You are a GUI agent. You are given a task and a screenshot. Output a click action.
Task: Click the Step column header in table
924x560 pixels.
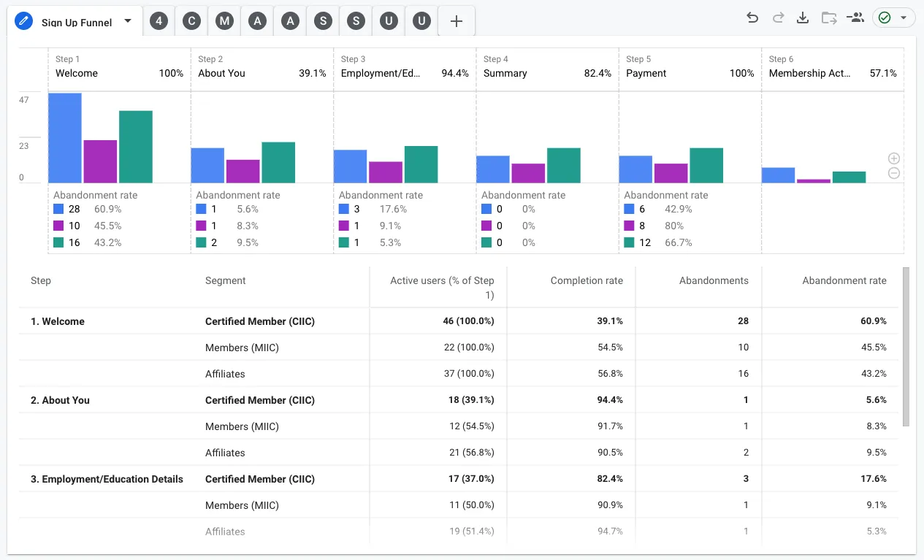coord(41,280)
